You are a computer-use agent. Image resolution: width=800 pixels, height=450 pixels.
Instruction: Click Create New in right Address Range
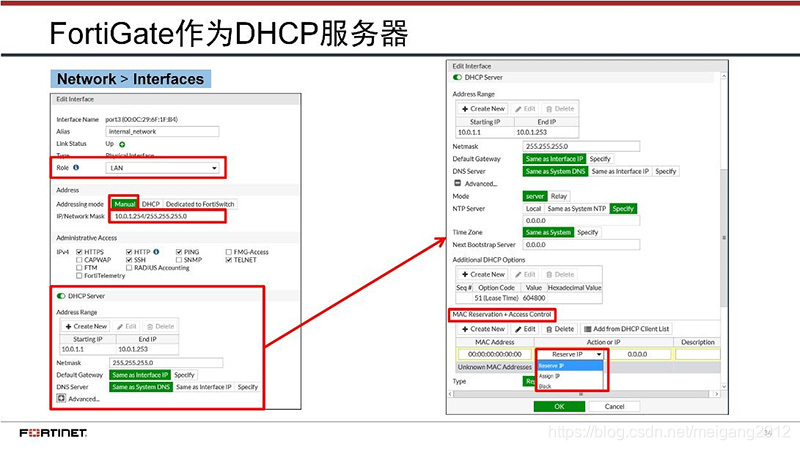click(483, 109)
